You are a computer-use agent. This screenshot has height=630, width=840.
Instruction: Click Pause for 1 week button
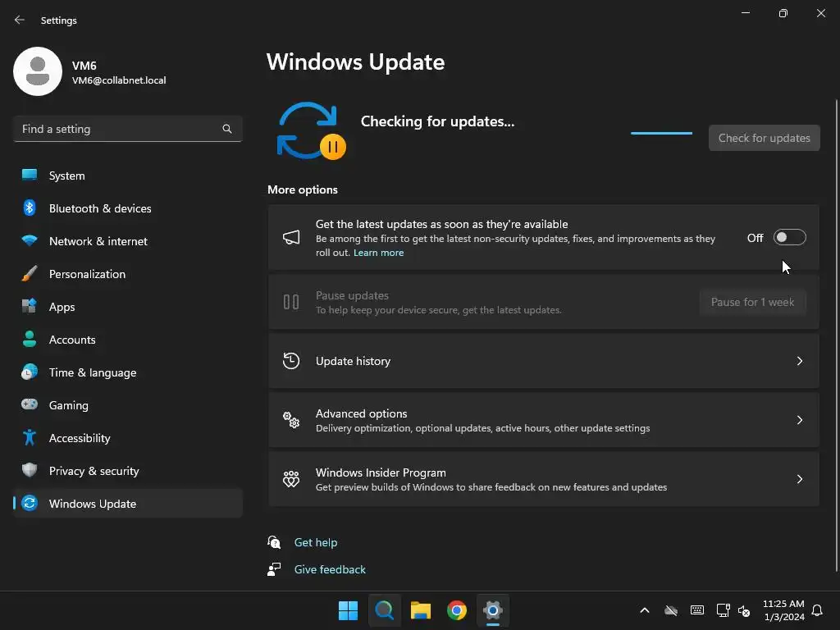click(752, 302)
